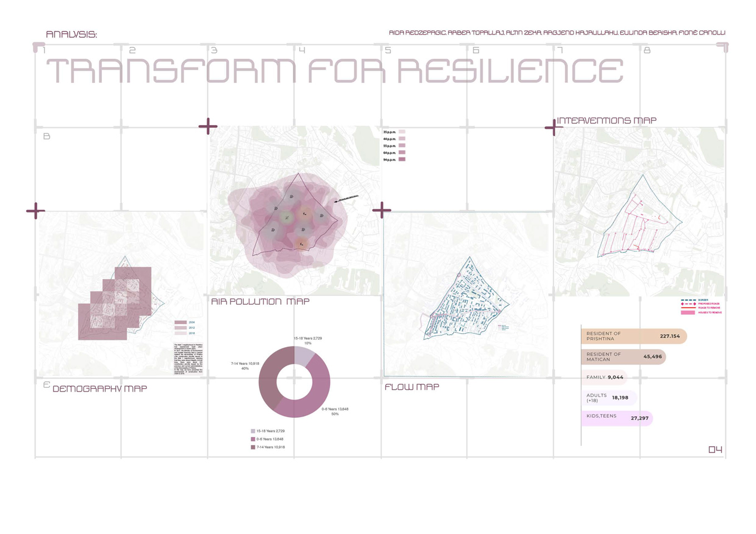Click the Houses to Remove legend symbol
This screenshot has height=534, width=756.
coord(688,313)
